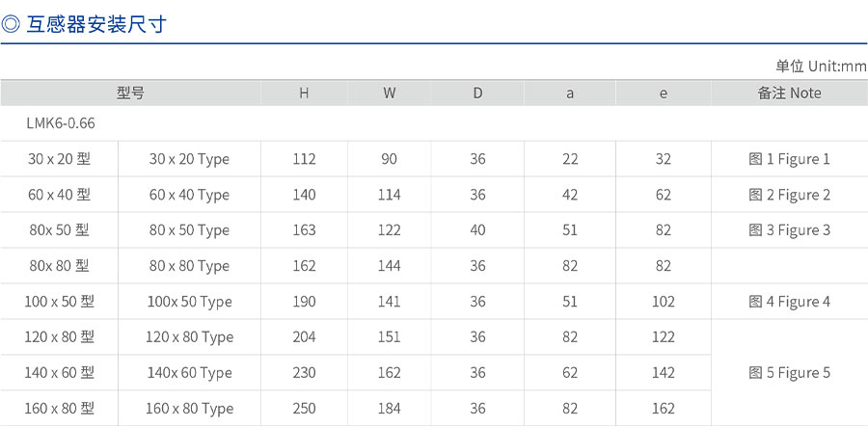
Task: Click the W column header
Action: tap(389, 93)
